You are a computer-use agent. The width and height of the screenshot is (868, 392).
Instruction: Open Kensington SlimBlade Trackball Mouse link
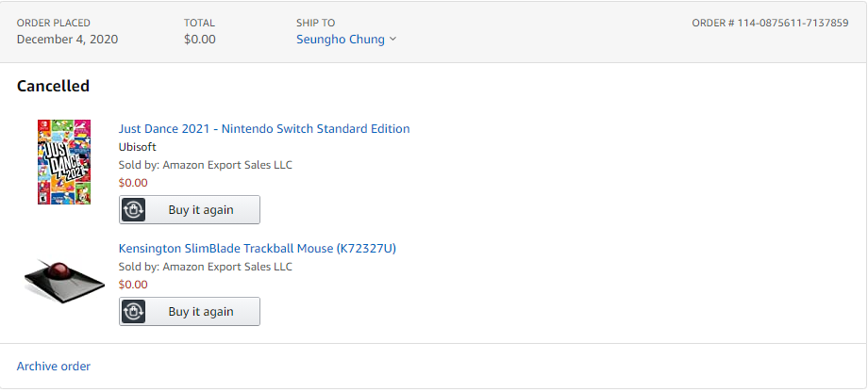pos(257,249)
